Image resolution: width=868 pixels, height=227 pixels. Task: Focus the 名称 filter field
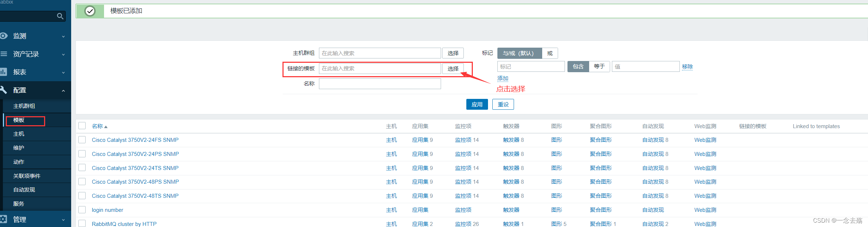[x=380, y=84]
